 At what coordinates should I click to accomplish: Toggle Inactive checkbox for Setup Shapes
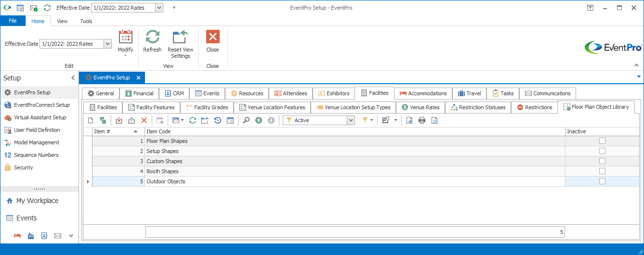tap(602, 151)
